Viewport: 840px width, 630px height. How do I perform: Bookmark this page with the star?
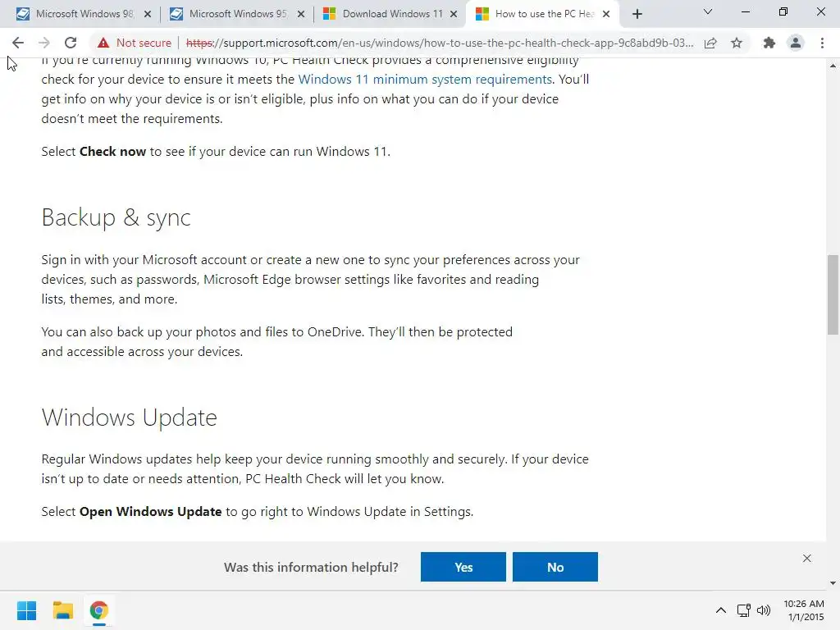[x=737, y=43]
